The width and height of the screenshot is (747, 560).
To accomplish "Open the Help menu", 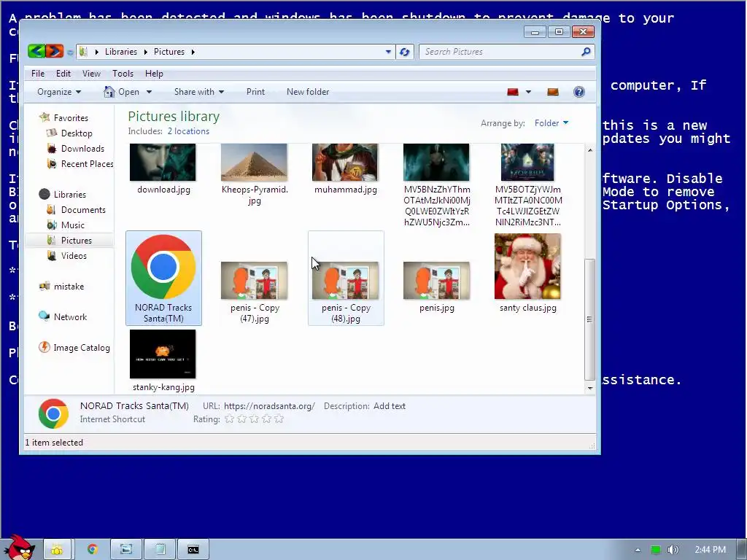I will pos(154,74).
